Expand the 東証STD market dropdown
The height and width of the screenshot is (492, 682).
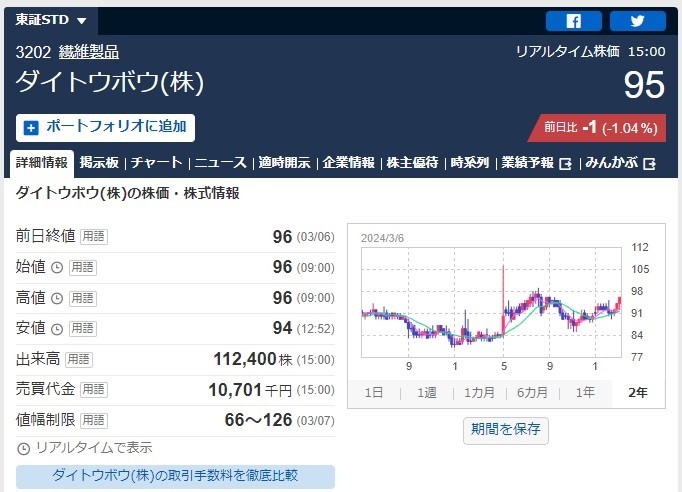coord(51,20)
